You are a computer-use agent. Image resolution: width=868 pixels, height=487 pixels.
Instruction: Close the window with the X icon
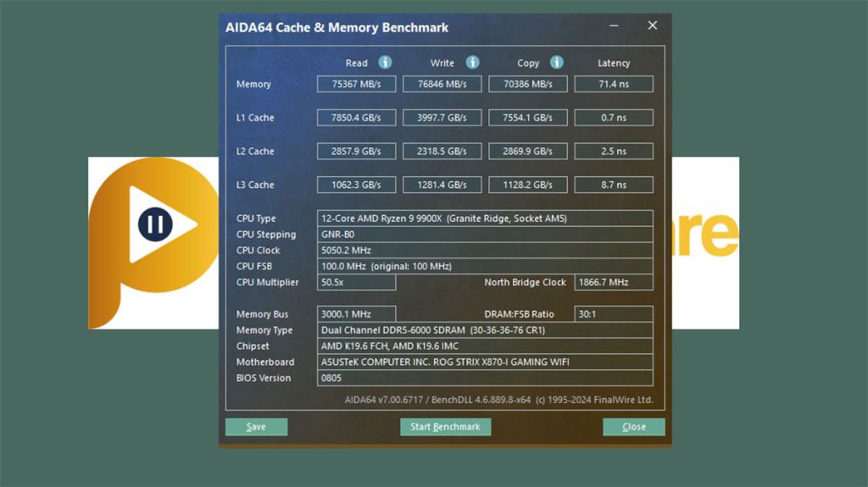point(653,25)
